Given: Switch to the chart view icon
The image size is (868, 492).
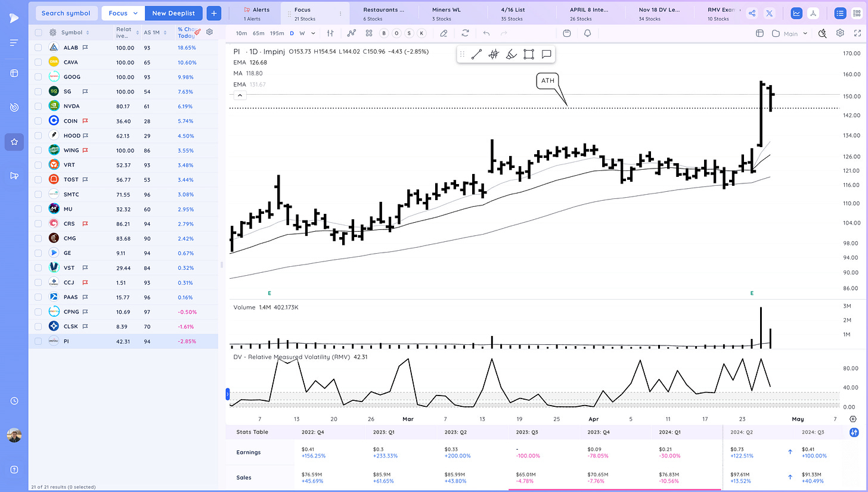Looking at the screenshot, I should tap(796, 13).
